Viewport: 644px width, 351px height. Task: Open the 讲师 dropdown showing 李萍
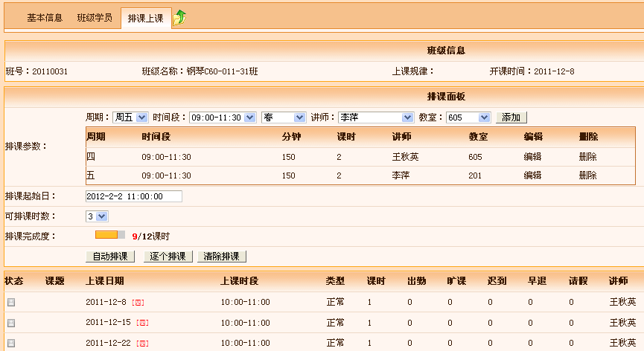(376, 117)
